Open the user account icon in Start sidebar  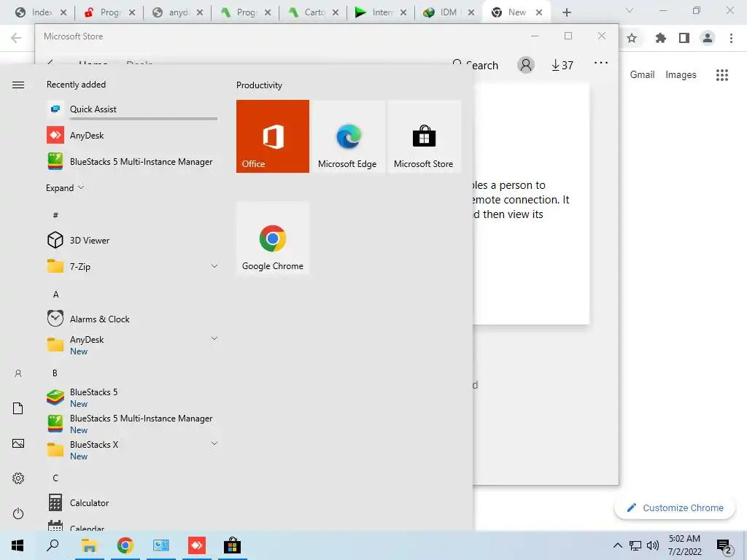[x=18, y=373]
